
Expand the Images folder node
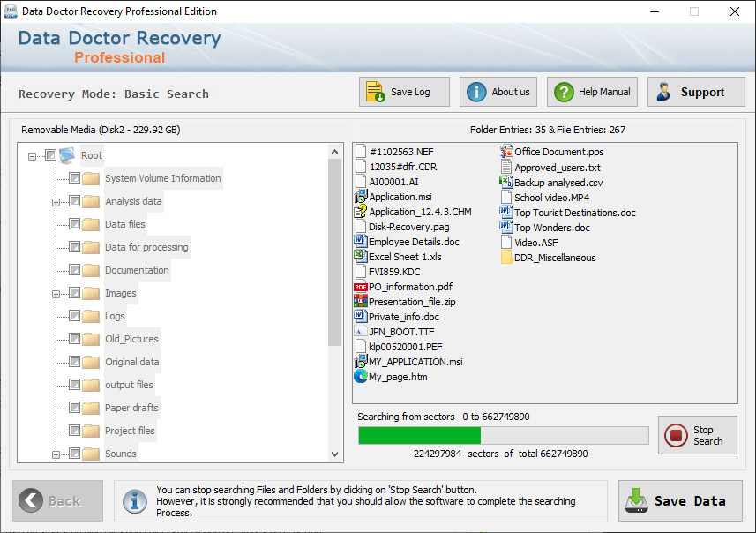[56, 294]
